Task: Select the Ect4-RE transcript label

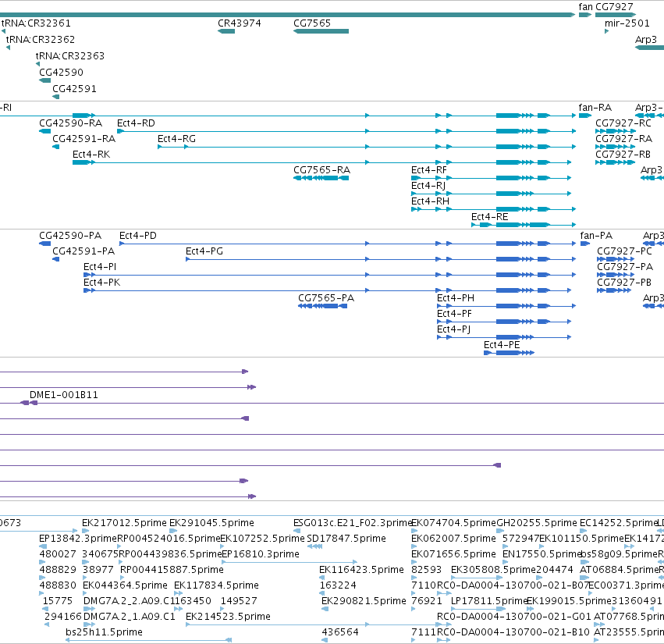Action: (x=489, y=217)
